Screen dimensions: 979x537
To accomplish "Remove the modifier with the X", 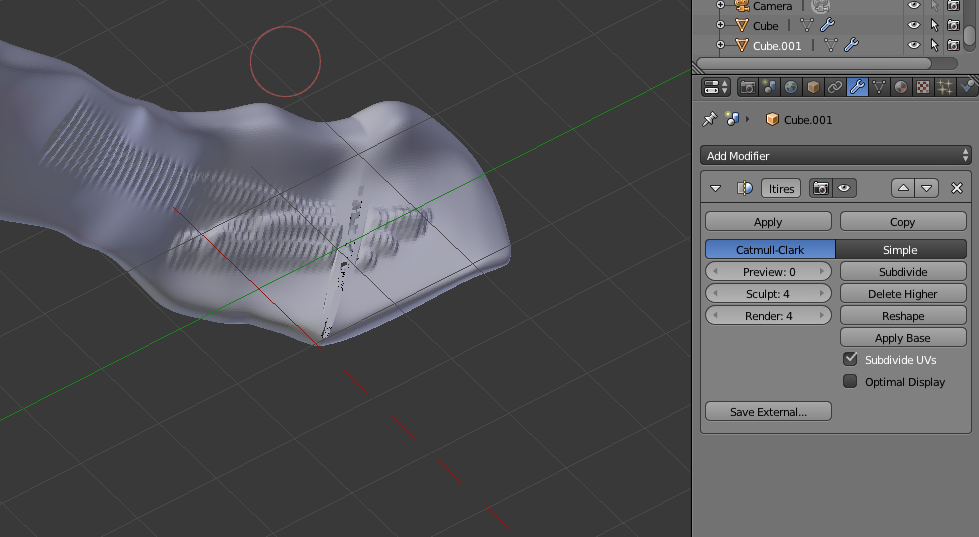I will click(x=957, y=188).
